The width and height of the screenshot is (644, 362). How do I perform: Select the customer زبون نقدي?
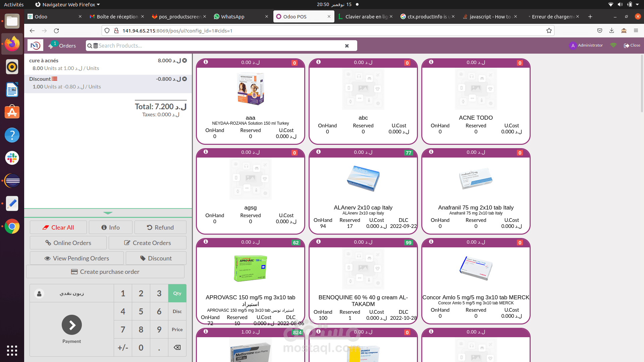click(x=72, y=293)
